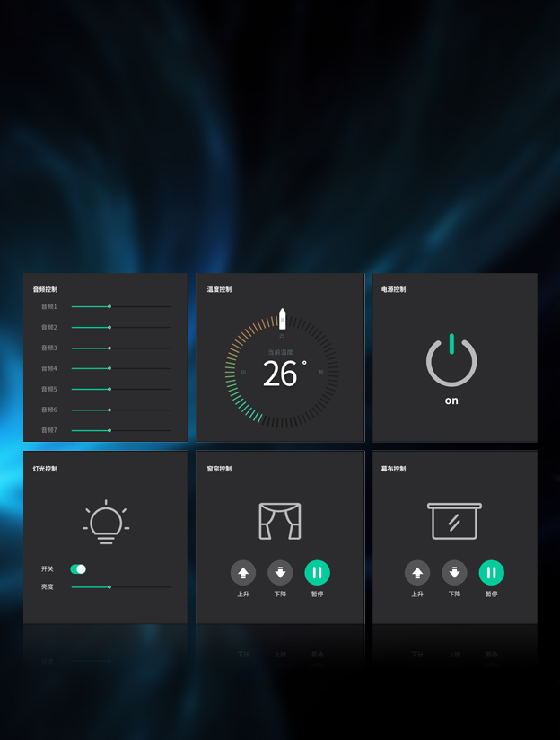Click the light bulb icon in 灯光控制
The height and width of the screenshot is (740, 560).
click(106, 523)
